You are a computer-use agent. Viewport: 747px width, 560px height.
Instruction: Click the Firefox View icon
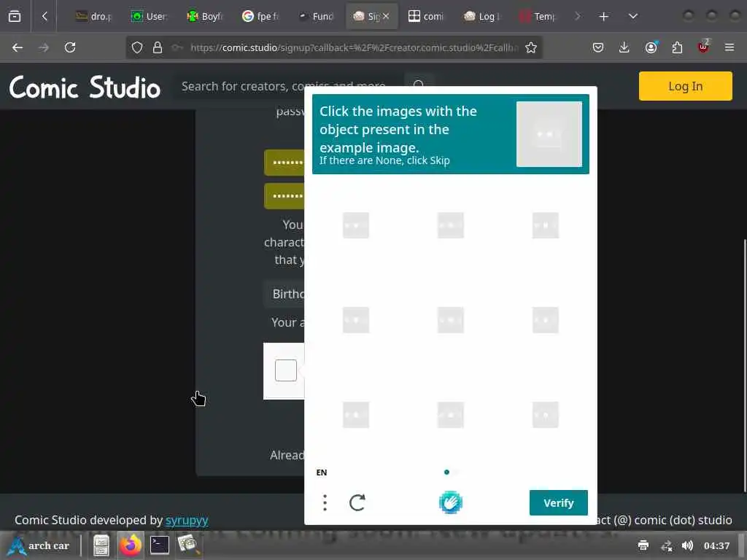coord(15,16)
